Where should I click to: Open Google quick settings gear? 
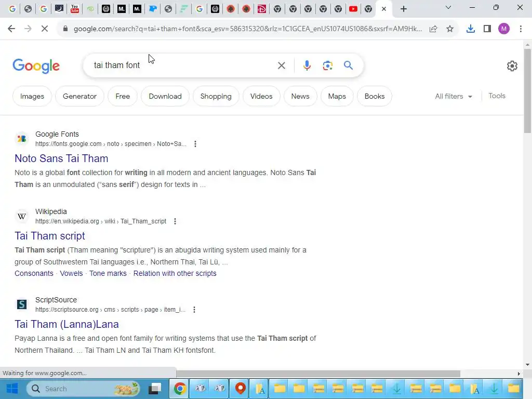coord(512,66)
